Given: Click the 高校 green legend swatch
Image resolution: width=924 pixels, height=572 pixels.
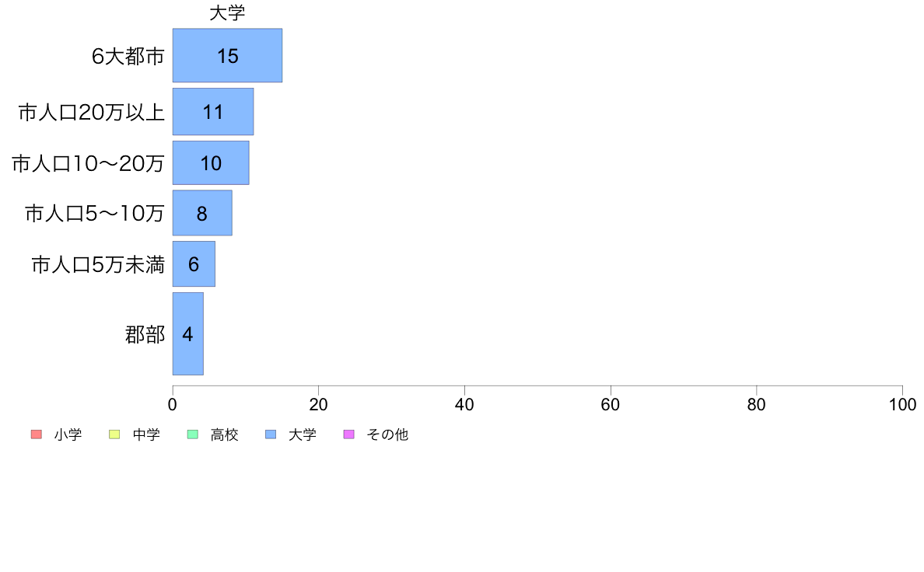Looking at the screenshot, I should [193, 434].
